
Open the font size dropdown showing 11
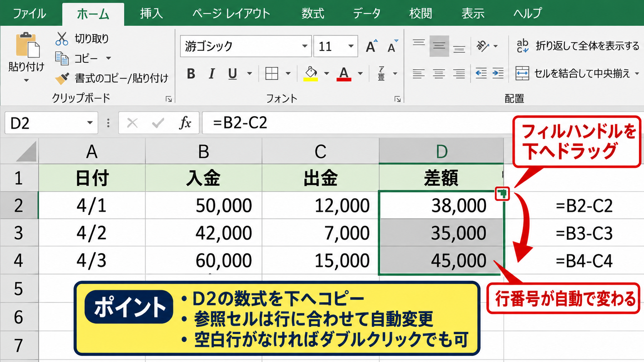point(351,46)
